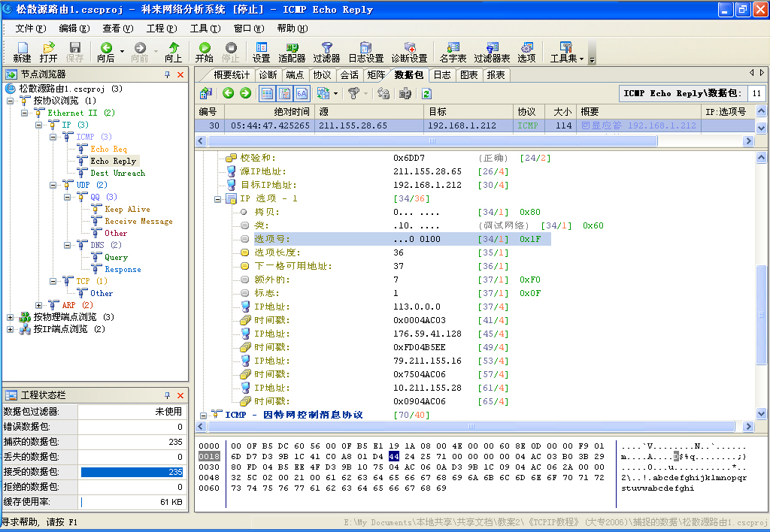Click the 新建 (New) project toolbar icon
Image resolution: width=770 pixels, height=532 pixels.
pos(22,52)
